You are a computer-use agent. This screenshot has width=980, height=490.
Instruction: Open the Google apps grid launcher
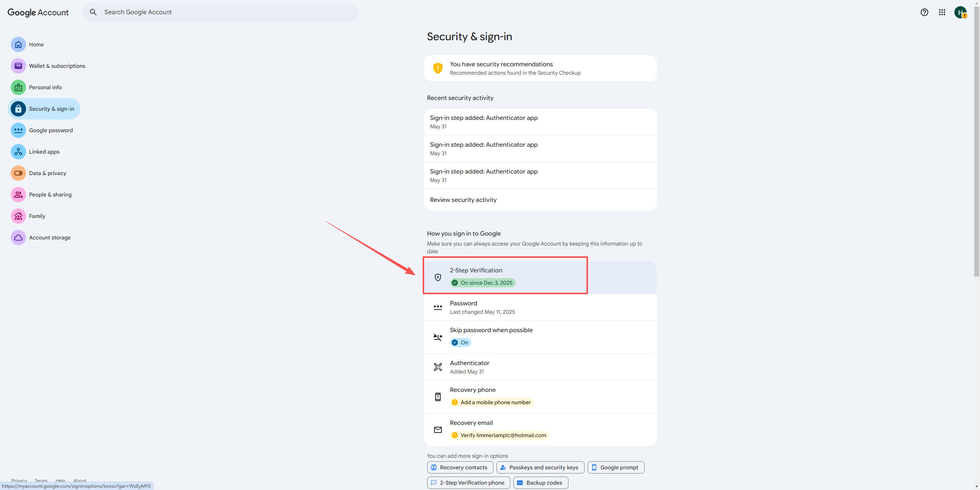(x=942, y=12)
